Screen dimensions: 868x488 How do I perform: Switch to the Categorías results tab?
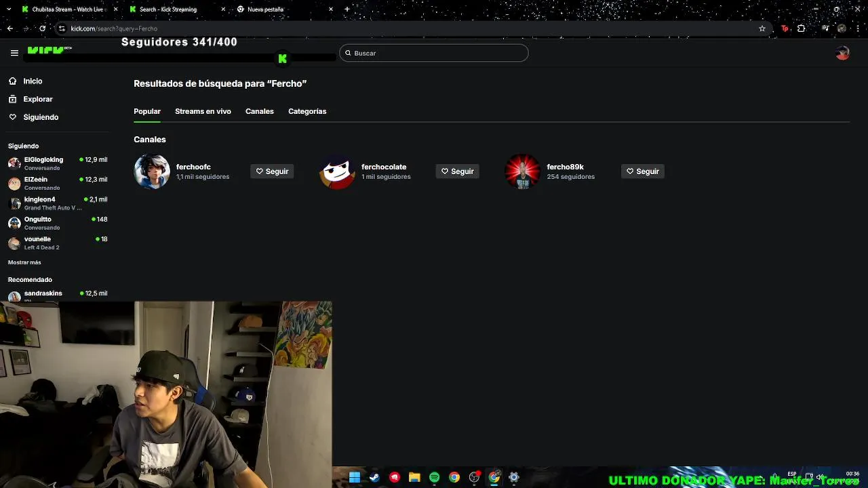point(307,111)
